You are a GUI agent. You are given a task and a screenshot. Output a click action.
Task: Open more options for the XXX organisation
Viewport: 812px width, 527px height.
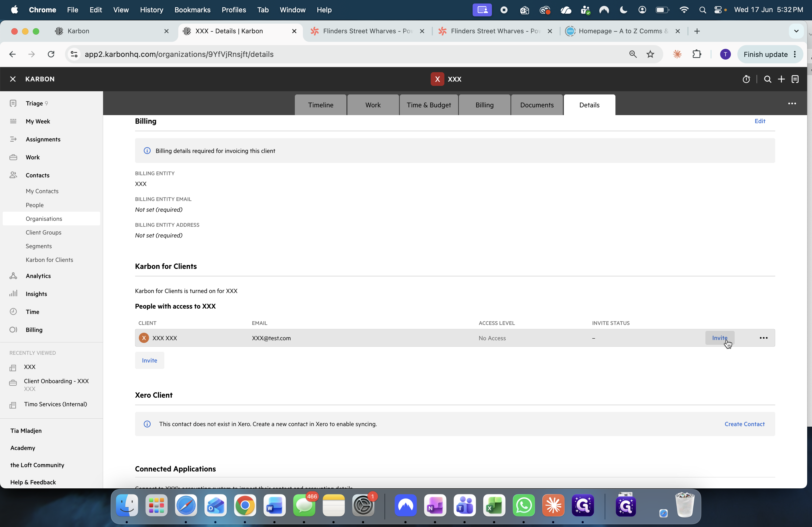(x=792, y=104)
